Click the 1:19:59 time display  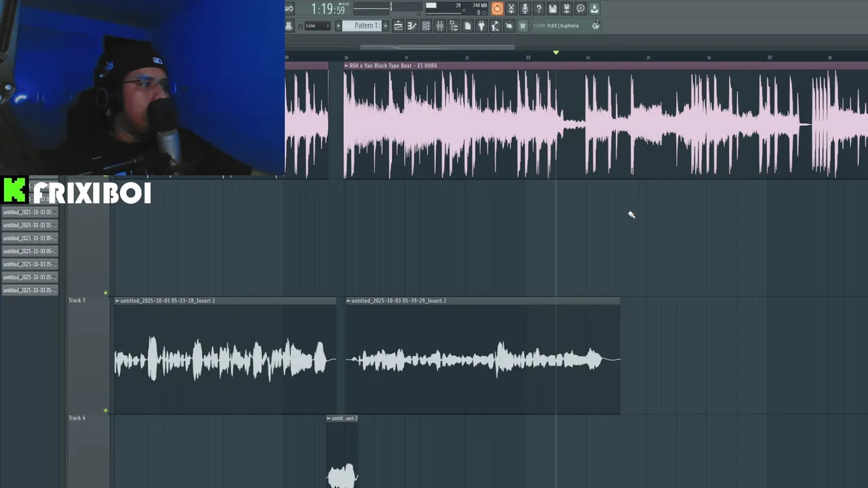click(x=329, y=9)
